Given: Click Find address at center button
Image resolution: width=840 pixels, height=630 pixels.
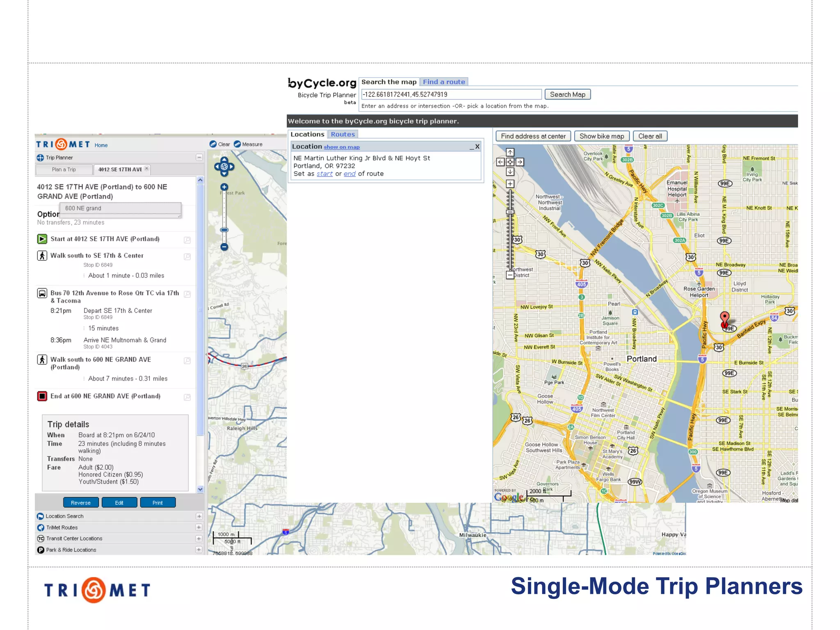Looking at the screenshot, I should 533,136.
